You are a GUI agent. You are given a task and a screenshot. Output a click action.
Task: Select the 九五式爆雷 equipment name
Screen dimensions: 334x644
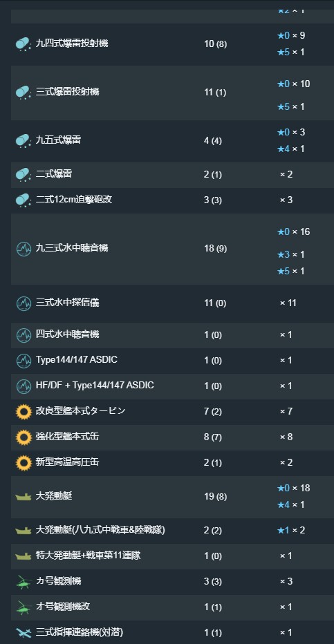[x=58, y=140]
